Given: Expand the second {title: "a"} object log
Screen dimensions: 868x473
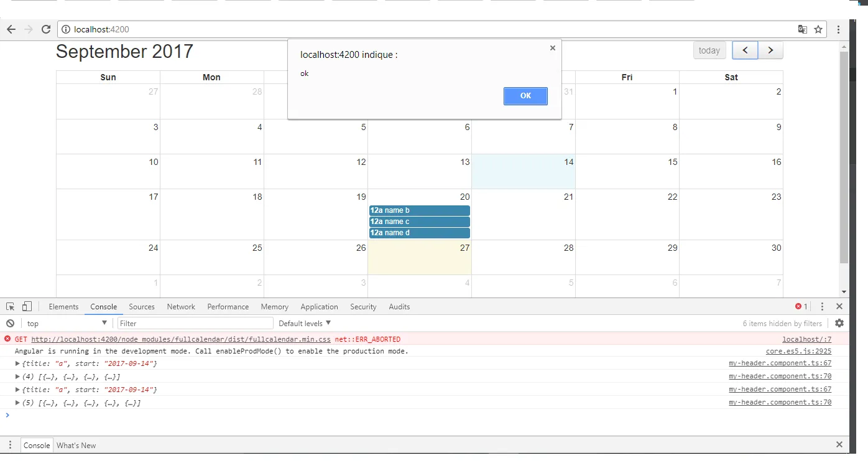Looking at the screenshot, I should [x=17, y=390].
